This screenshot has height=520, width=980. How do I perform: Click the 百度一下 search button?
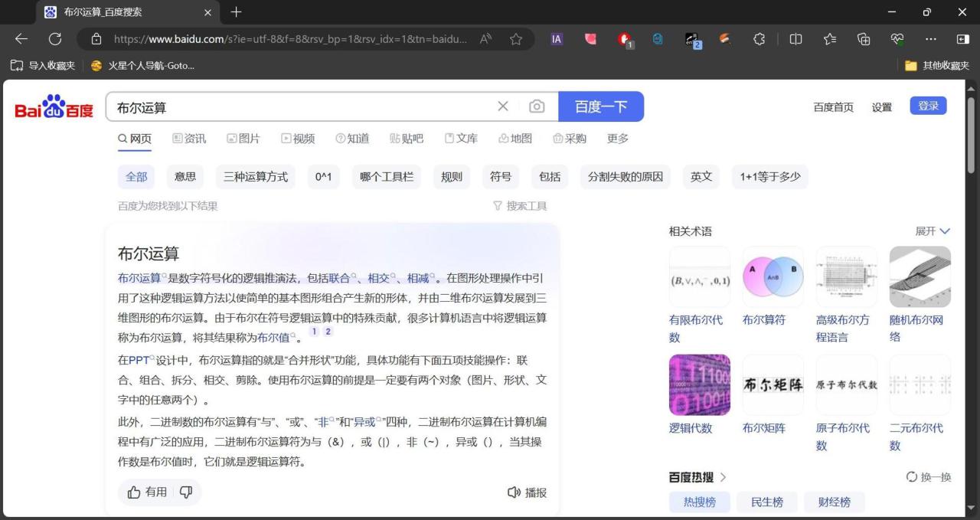tap(602, 106)
